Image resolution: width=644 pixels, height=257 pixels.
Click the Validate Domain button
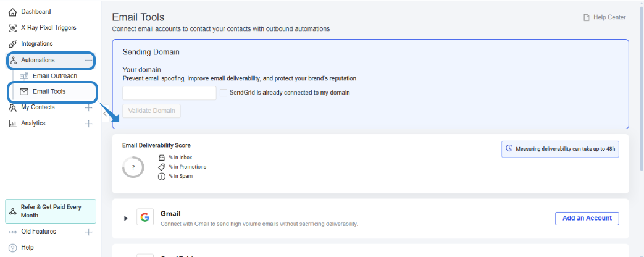click(151, 111)
